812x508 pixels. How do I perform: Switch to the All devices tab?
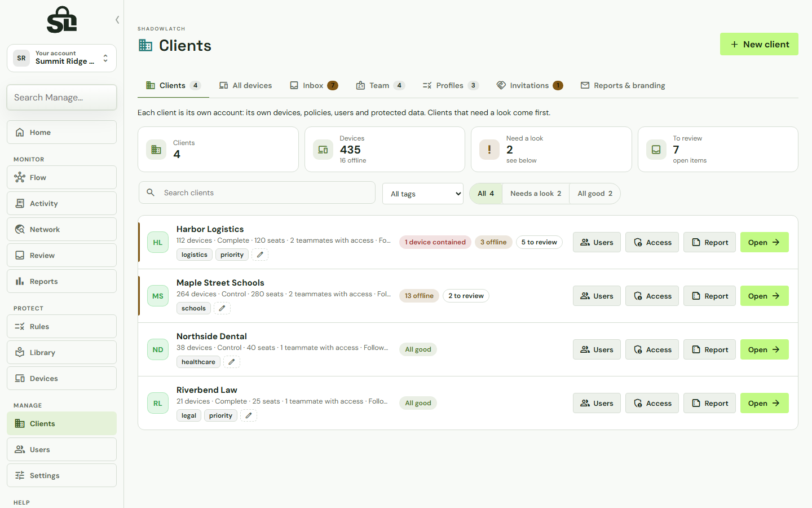click(245, 86)
